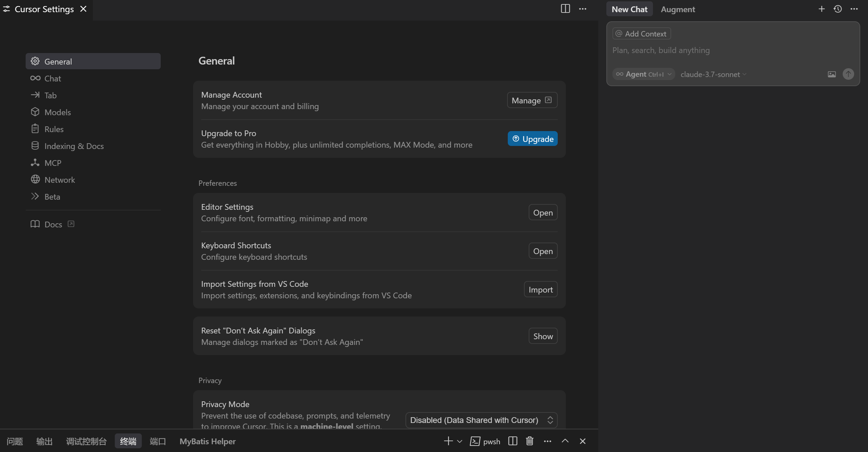
Task: Switch to the 输出 panel tab
Action: pyautogui.click(x=44, y=441)
